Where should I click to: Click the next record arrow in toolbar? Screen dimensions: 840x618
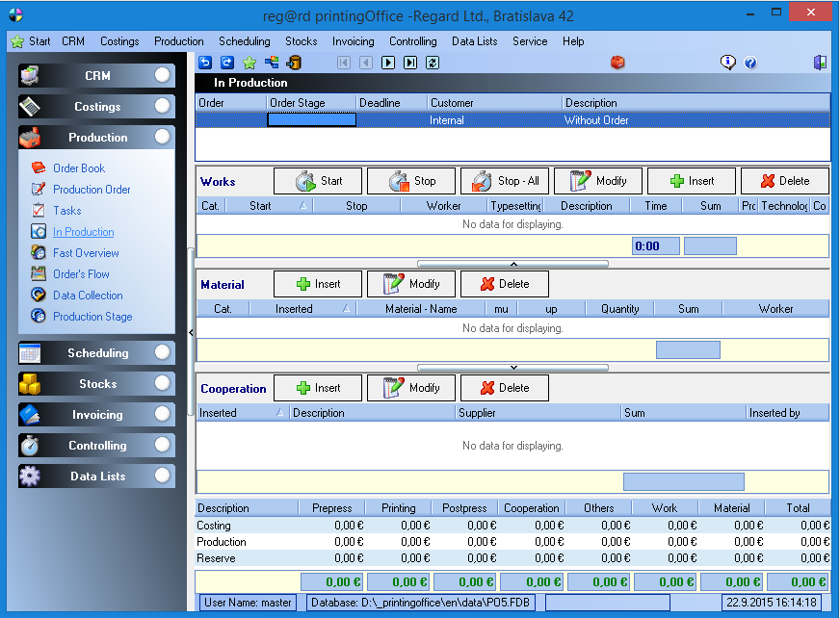(388, 63)
